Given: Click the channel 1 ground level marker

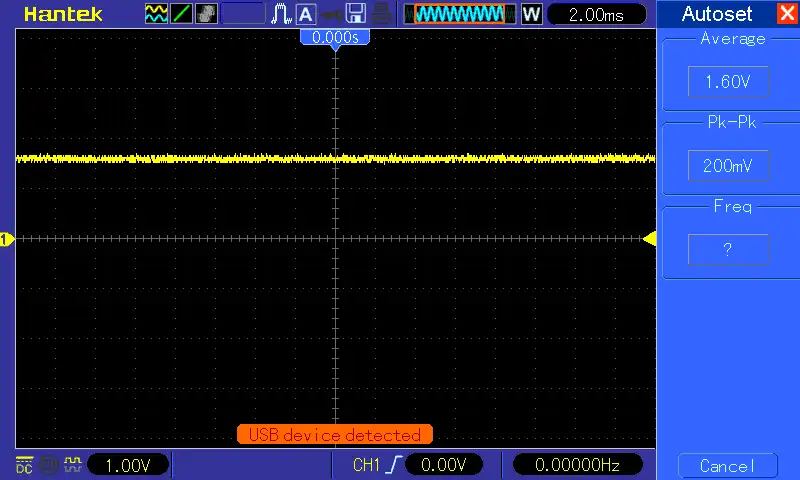Looking at the screenshot, I should [x=7, y=239].
